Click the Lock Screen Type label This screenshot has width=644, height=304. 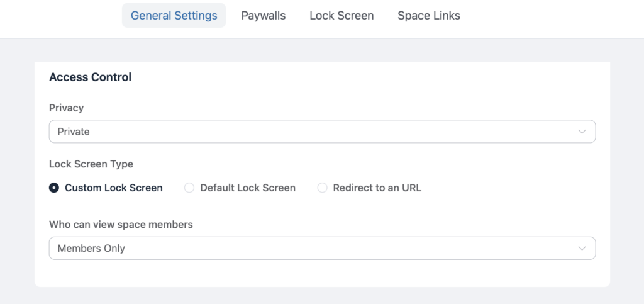[x=91, y=164]
